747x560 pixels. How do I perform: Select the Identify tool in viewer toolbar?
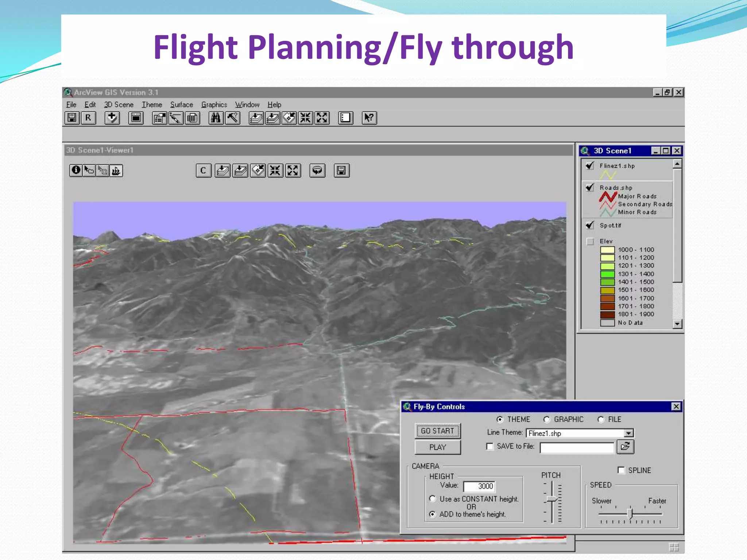pyautogui.click(x=76, y=170)
